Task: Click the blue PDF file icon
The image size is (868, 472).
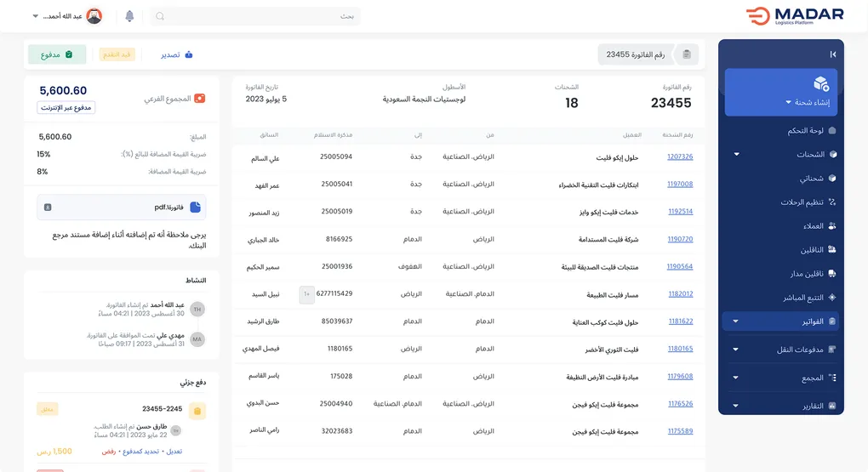Action: click(195, 207)
